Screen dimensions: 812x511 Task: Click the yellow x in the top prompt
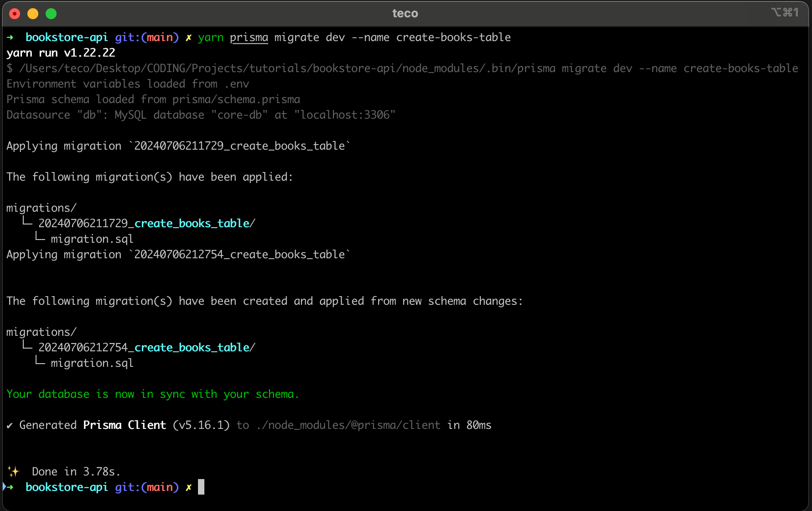[188, 37]
